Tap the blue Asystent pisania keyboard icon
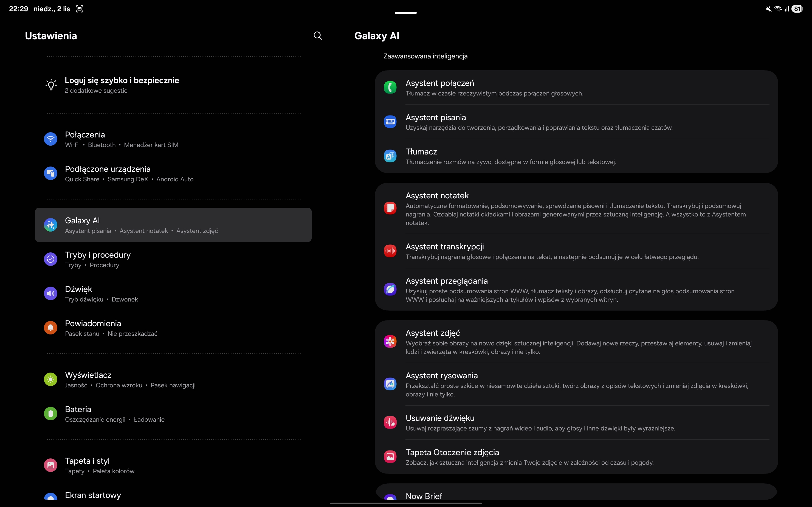This screenshot has height=507, width=812. [x=390, y=122]
